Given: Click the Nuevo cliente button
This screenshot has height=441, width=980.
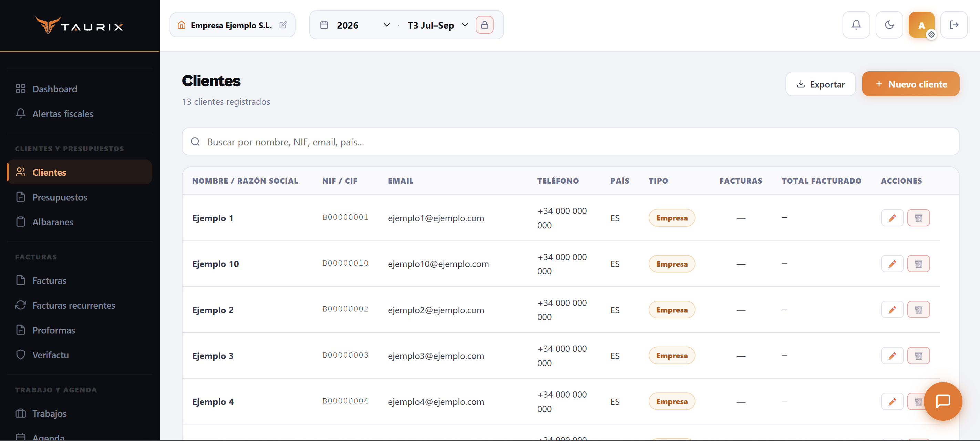Looking at the screenshot, I should (x=910, y=84).
